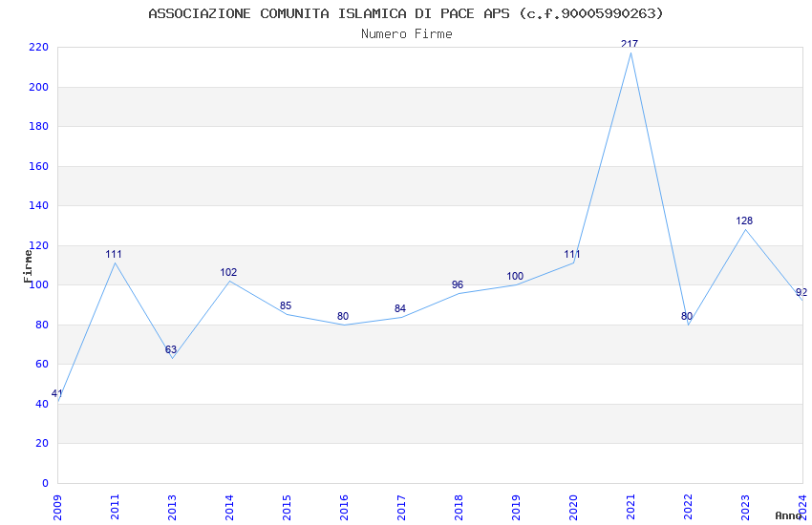Image resolution: width=812 pixels, height=525 pixels.
Task: Click the 20 y-axis tick label
Action: coord(42,443)
